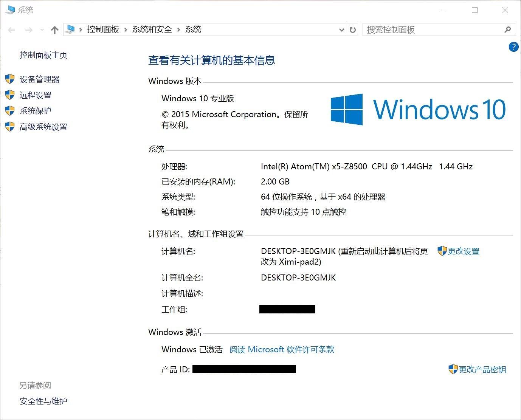The image size is (521, 420).
Task: Click the computer icon in the address bar
Action: [70, 29]
